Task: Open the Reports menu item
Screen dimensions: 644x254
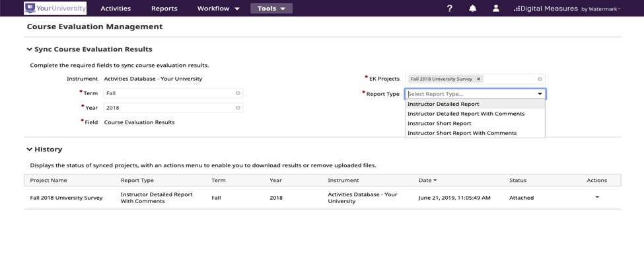Action: [x=164, y=8]
